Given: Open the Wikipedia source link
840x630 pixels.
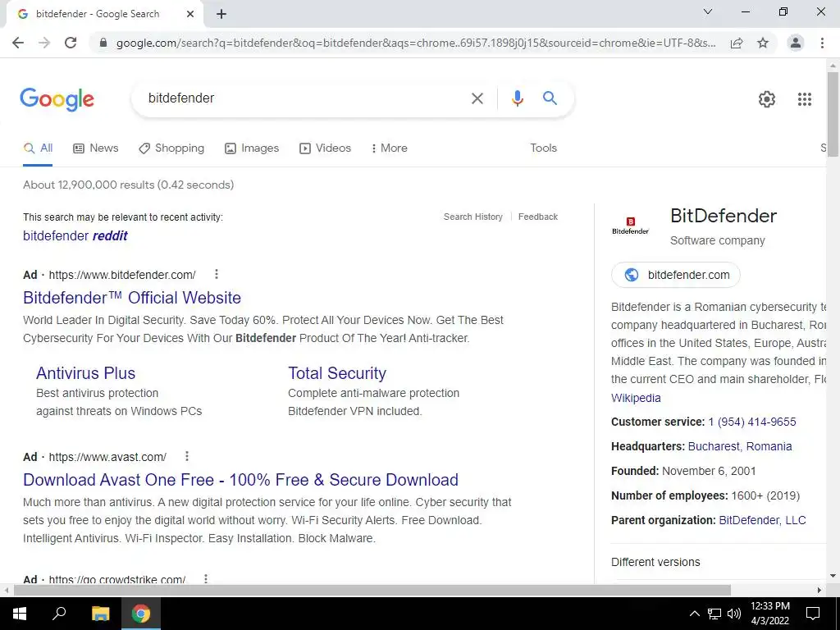Looking at the screenshot, I should [636, 398].
